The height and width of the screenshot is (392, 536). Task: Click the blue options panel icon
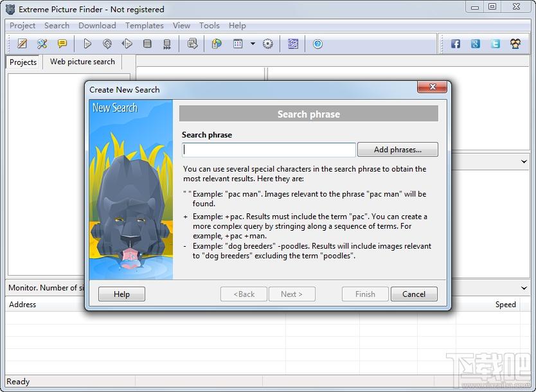click(293, 44)
